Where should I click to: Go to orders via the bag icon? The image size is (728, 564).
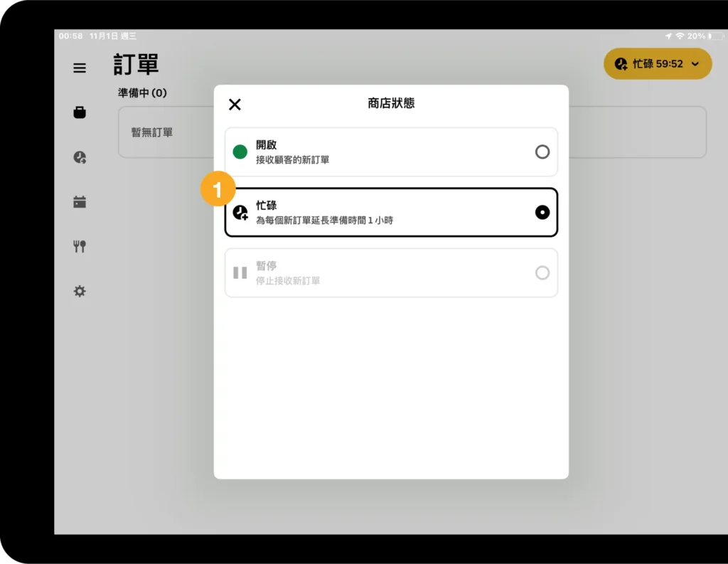(x=80, y=112)
